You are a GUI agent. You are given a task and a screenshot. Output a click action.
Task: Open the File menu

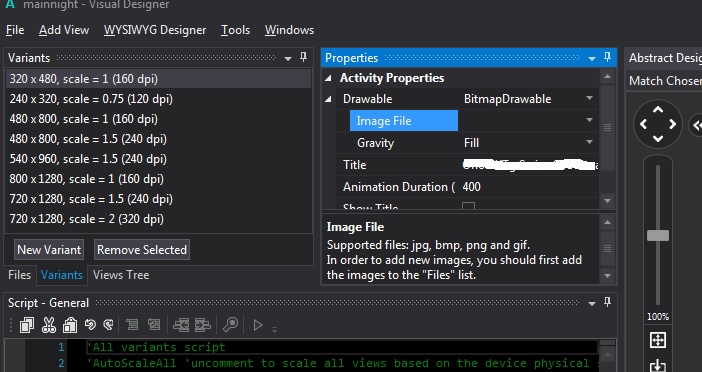15,30
